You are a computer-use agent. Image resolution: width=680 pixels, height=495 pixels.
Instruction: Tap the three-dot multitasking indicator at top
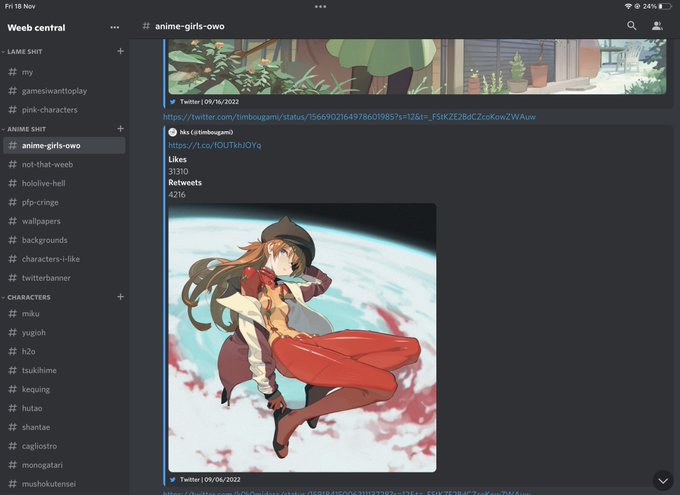[x=320, y=7]
